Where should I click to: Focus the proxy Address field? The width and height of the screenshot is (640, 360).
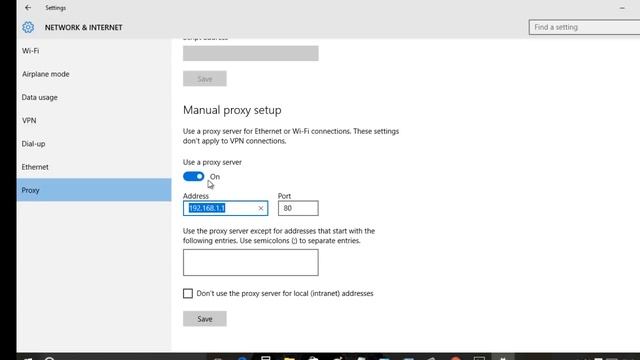225,208
